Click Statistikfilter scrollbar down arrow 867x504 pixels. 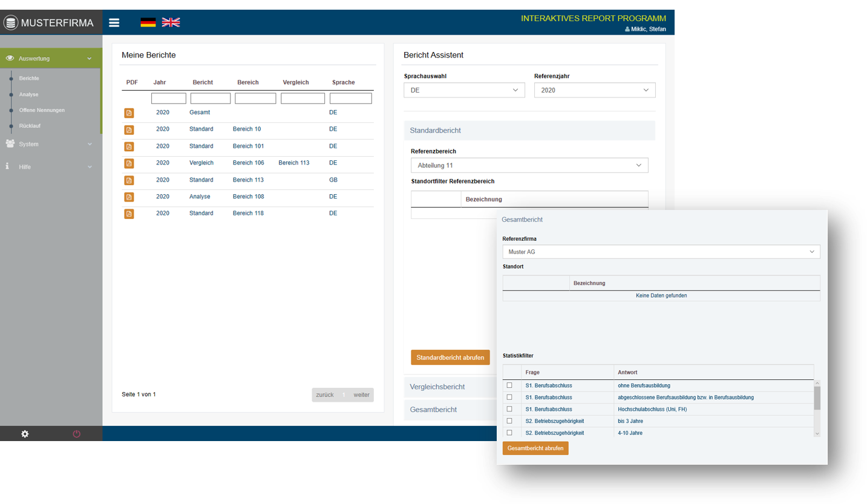(x=817, y=433)
